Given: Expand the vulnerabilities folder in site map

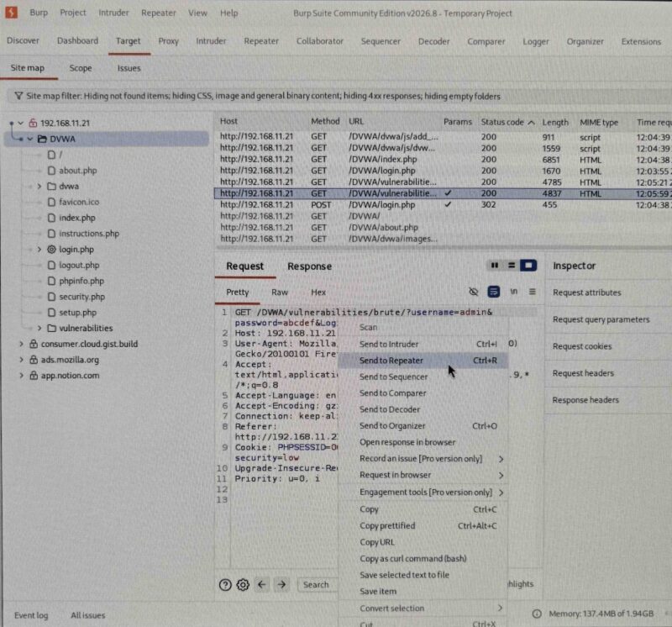Looking at the screenshot, I should click(39, 328).
